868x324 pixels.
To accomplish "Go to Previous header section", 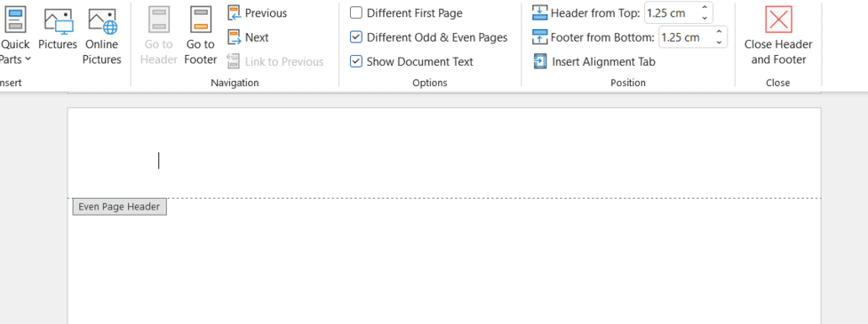I will point(258,12).
